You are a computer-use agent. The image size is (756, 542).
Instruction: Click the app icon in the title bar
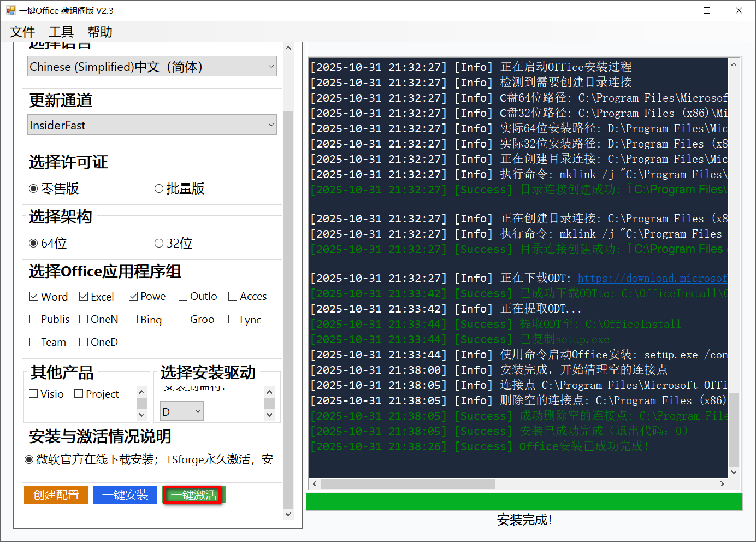(x=11, y=10)
